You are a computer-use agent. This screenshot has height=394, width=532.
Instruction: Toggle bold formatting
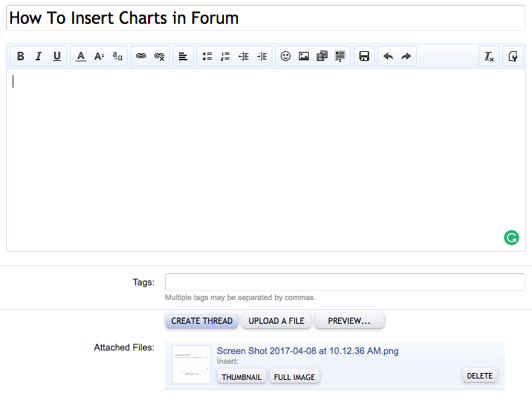pyautogui.click(x=20, y=57)
